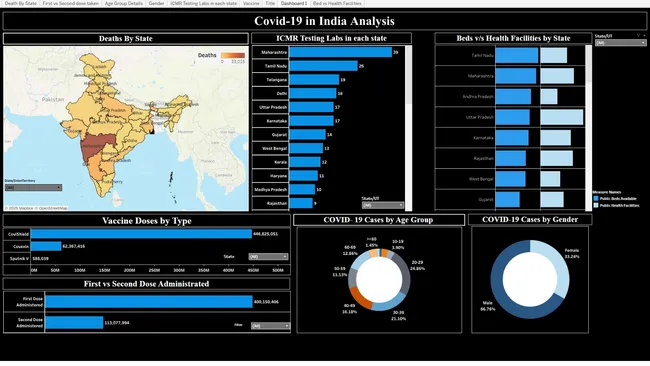
Task: Select Uttar Pradesh health facilities light-blue bar
Action: (x=562, y=117)
